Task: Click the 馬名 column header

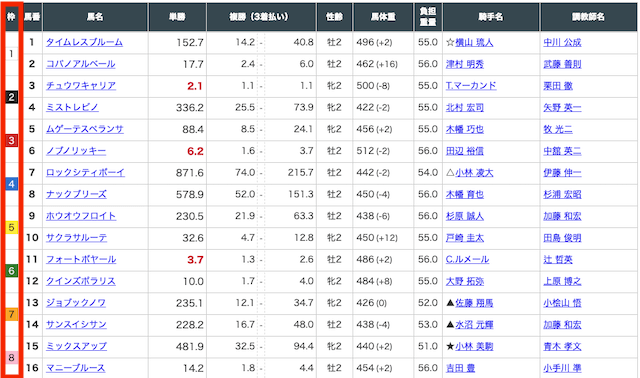Action: (x=95, y=17)
